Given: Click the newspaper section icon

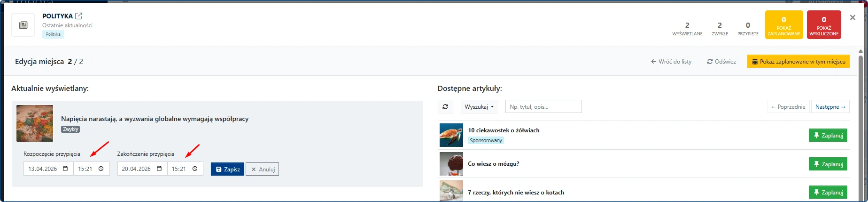Looking at the screenshot, I should point(23,25).
